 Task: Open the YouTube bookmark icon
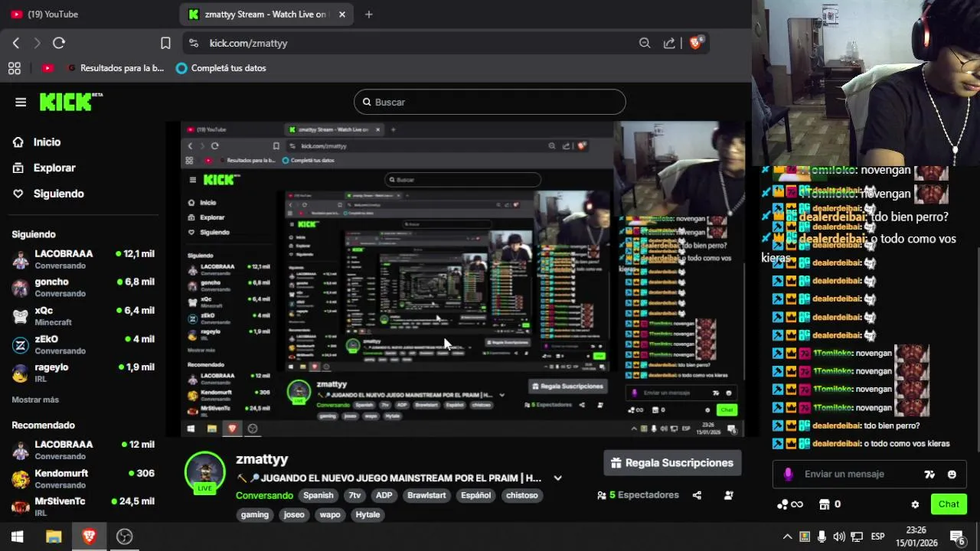[47, 68]
